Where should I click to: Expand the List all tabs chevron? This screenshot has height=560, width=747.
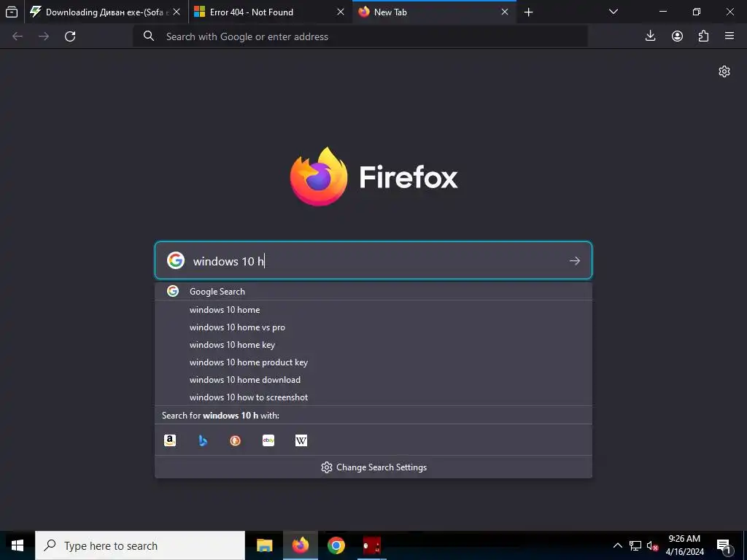point(614,12)
